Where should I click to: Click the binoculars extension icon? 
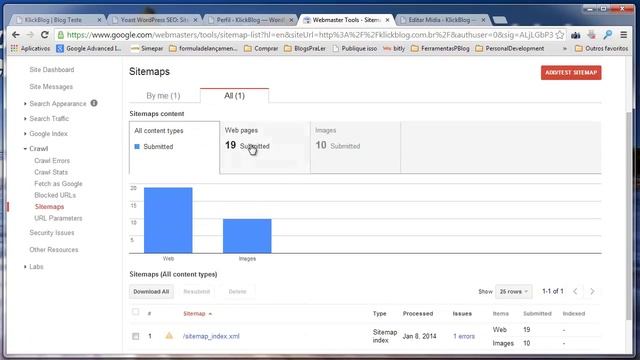click(x=576, y=36)
